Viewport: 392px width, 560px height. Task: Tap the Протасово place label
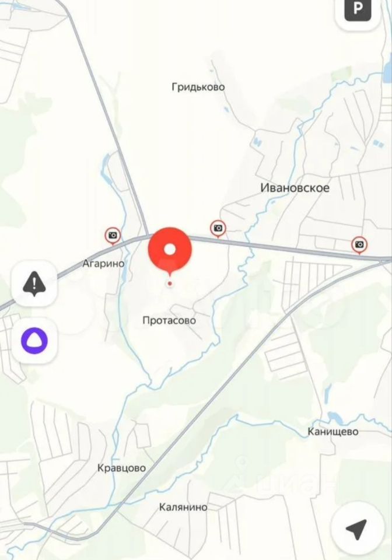coord(169,320)
